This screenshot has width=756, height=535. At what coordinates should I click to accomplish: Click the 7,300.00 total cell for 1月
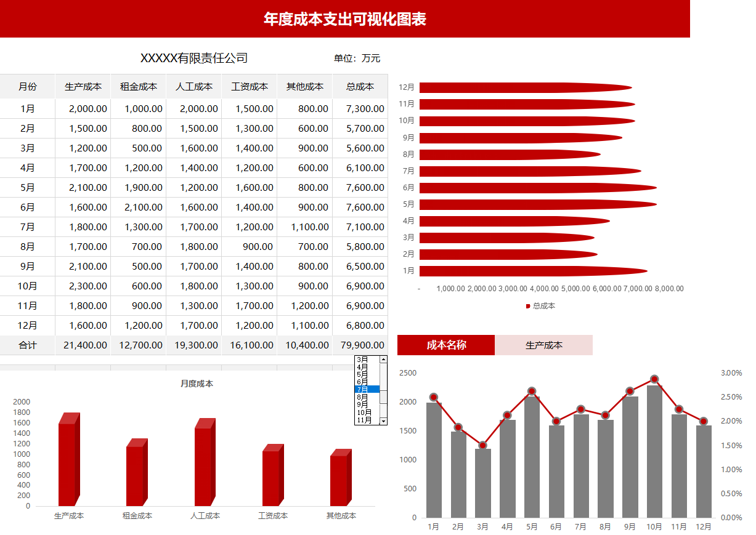click(360, 108)
